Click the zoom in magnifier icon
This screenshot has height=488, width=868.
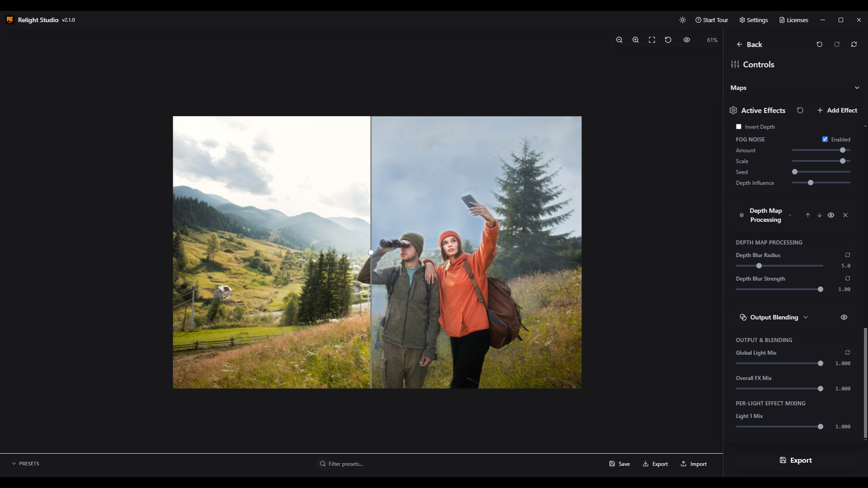tap(636, 40)
